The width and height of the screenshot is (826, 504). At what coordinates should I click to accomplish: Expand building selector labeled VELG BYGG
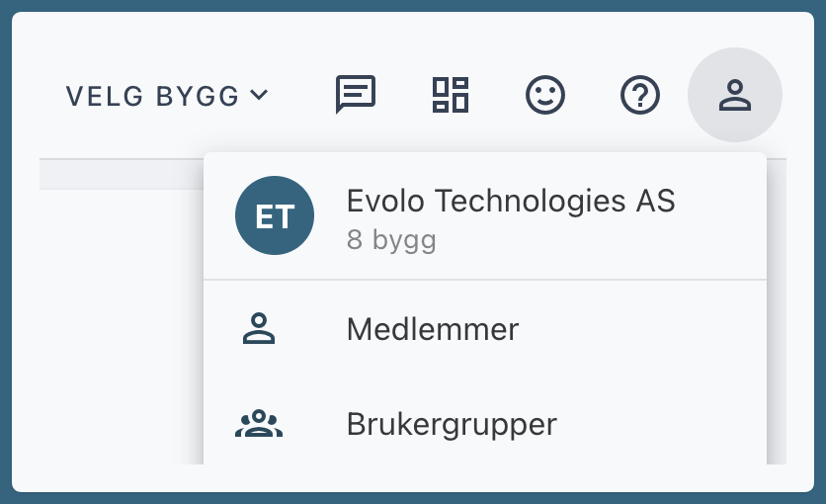[x=167, y=96]
